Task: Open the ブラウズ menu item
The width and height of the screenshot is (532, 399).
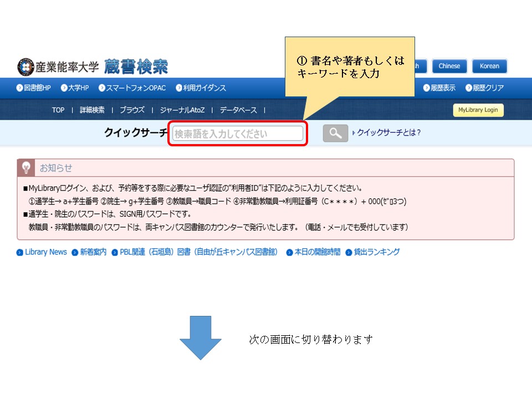Action: click(132, 110)
